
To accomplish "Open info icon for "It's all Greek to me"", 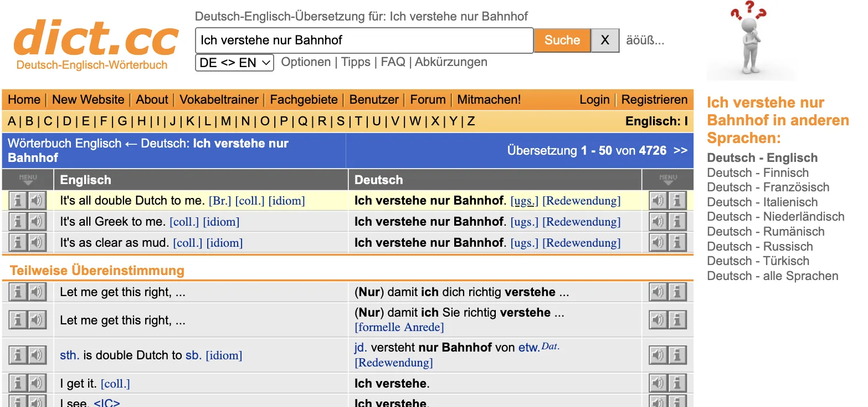I will (x=18, y=222).
